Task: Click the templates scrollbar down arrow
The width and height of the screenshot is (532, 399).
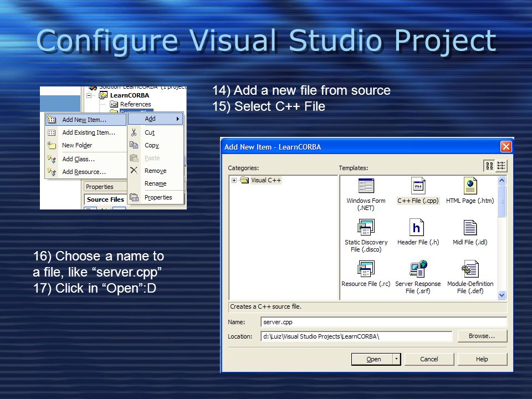Action: (x=502, y=295)
